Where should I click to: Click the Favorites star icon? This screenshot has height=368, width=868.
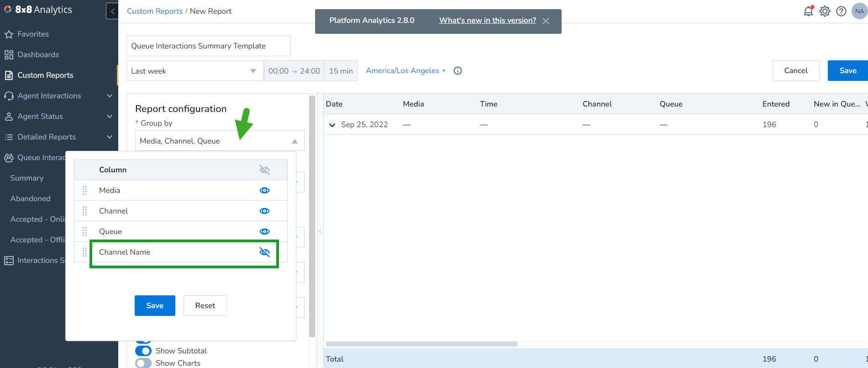click(x=9, y=34)
